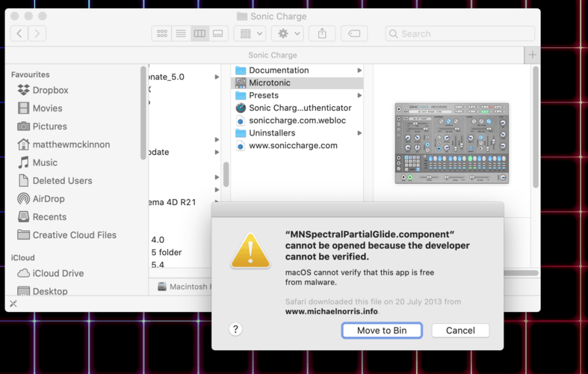Expand the Presets folder arrow
This screenshot has height=374, width=588.
tap(359, 96)
